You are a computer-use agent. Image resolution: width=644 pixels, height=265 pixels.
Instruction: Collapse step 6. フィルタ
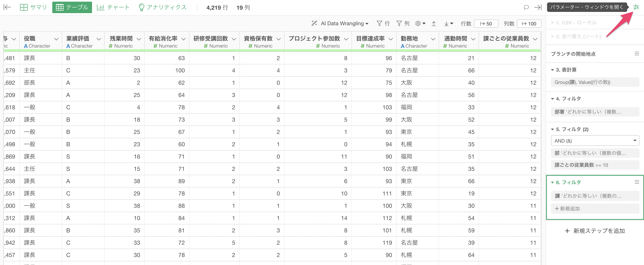click(x=552, y=182)
